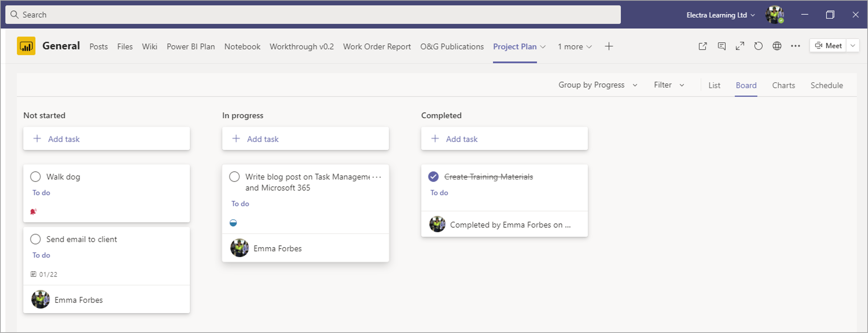Click in the Search box
The width and height of the screenshot is (868, 333).
click(313, 15)
